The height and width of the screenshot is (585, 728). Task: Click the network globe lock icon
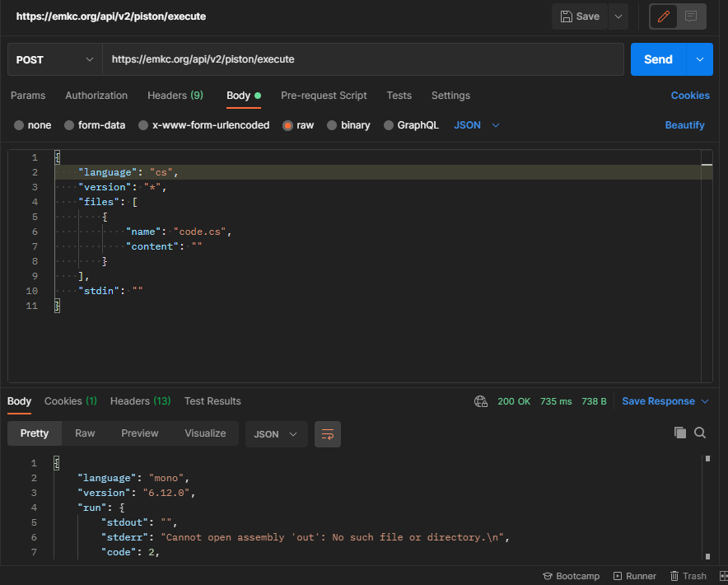tap(481, 401)
